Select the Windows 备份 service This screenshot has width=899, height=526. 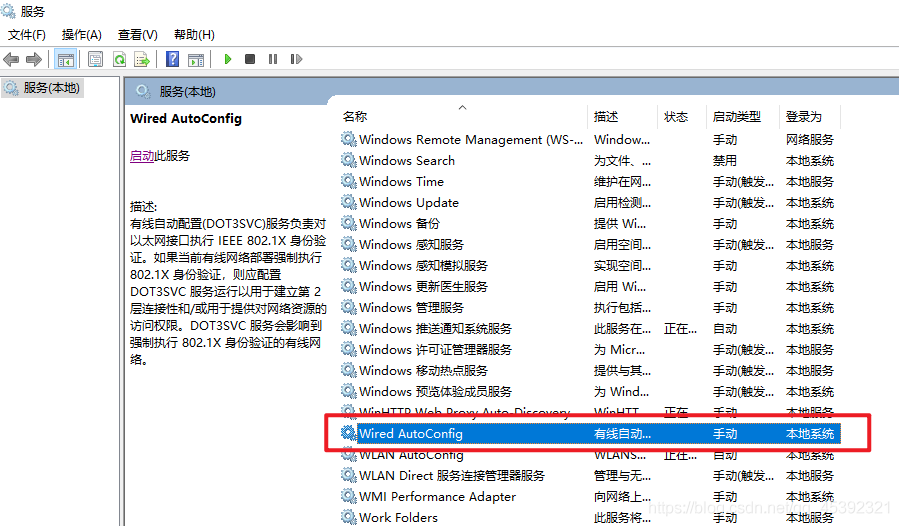[x=590, y=224]
